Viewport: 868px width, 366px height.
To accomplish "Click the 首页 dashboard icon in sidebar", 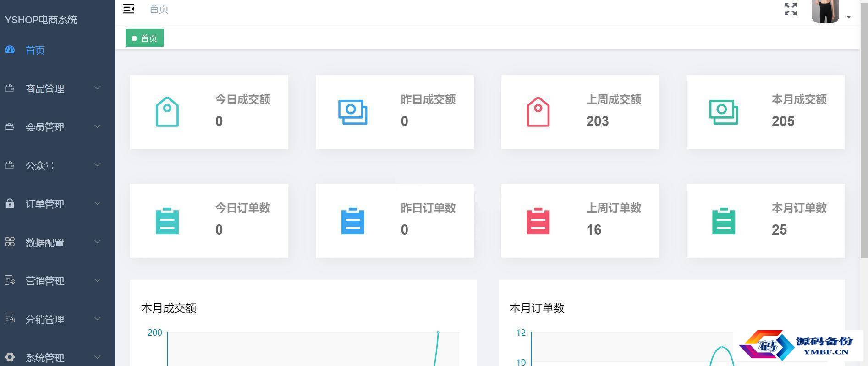I will click(x=10, y=49).
